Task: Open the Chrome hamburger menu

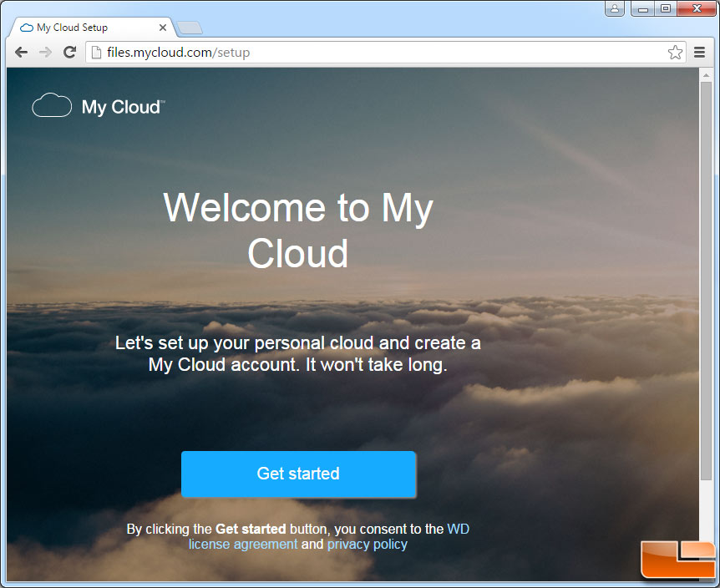Action: (699, 53)
